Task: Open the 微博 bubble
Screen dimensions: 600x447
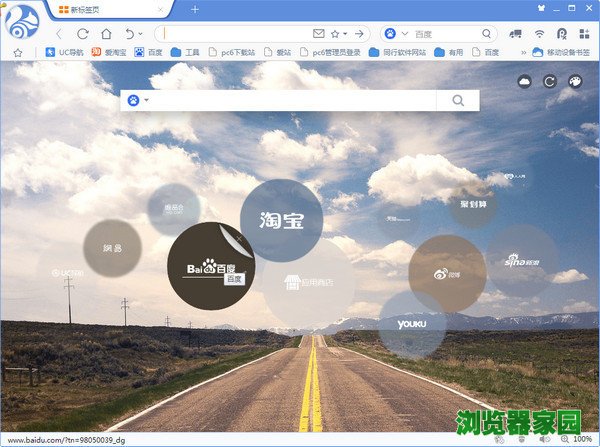Action: 447,274
